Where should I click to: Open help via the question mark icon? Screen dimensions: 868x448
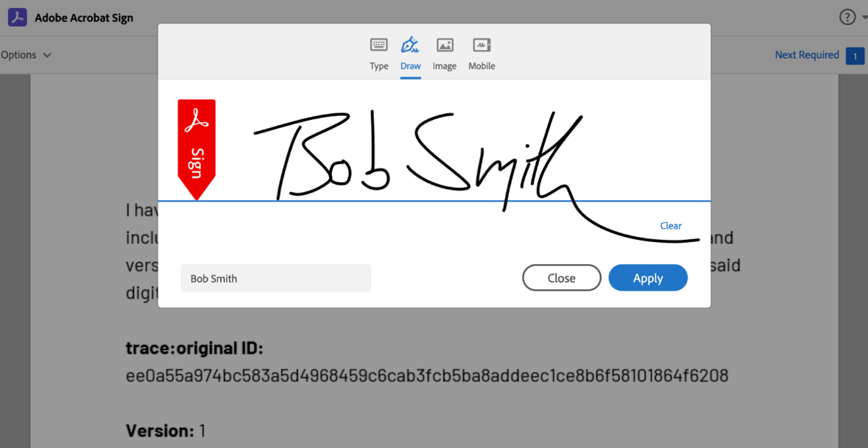coord(847,18)
